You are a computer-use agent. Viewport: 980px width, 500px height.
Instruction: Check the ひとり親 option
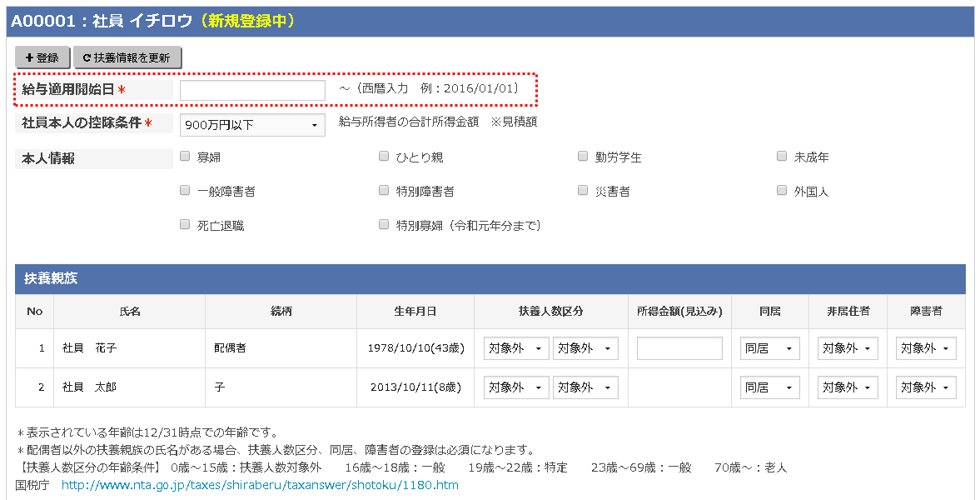click(x=383, y=155)
